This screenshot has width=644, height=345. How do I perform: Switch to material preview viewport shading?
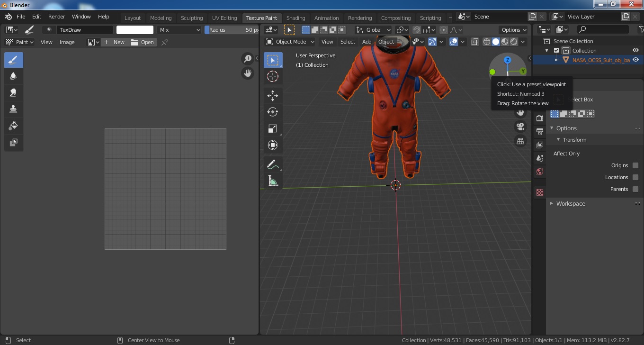(505, 42)
